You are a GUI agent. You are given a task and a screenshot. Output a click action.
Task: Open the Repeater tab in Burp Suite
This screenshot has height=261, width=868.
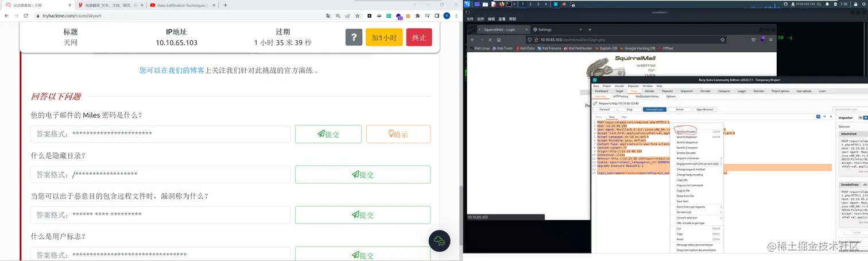click(x=667, y=91)
